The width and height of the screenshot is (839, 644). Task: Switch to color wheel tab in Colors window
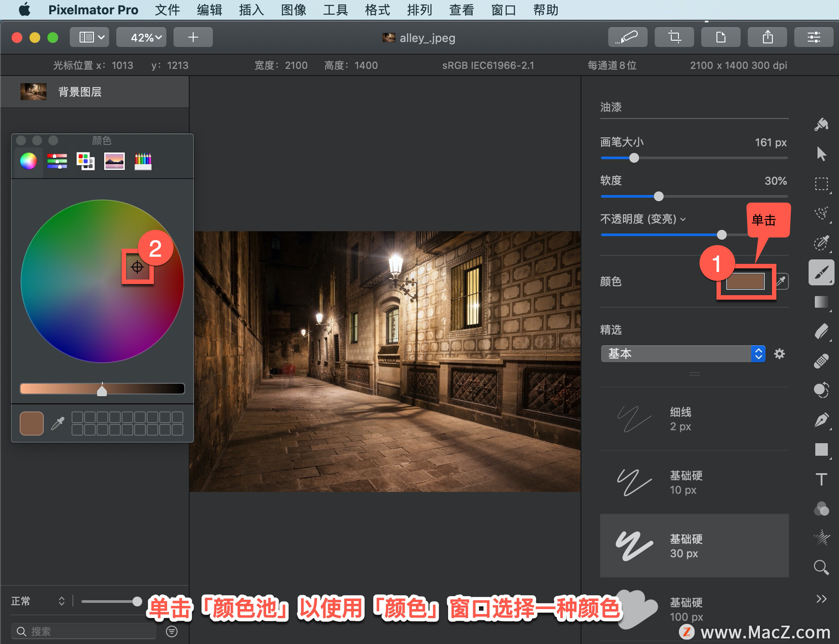(x=29, y=161)
